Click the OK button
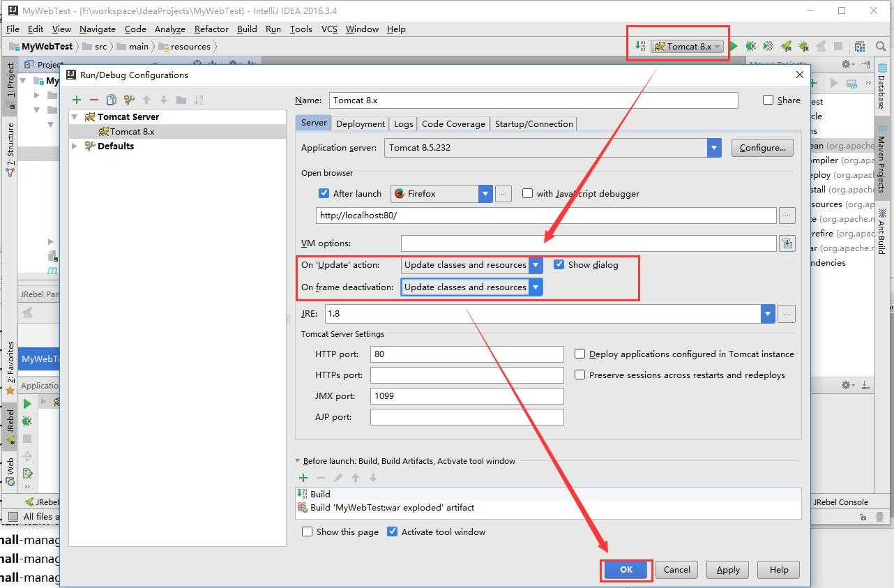 point(626,570)
